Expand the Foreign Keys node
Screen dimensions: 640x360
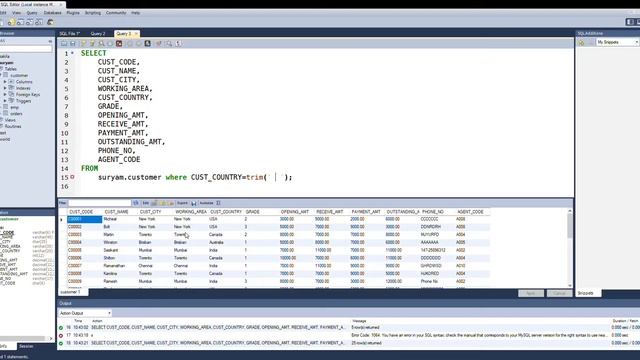coord(5,95)
